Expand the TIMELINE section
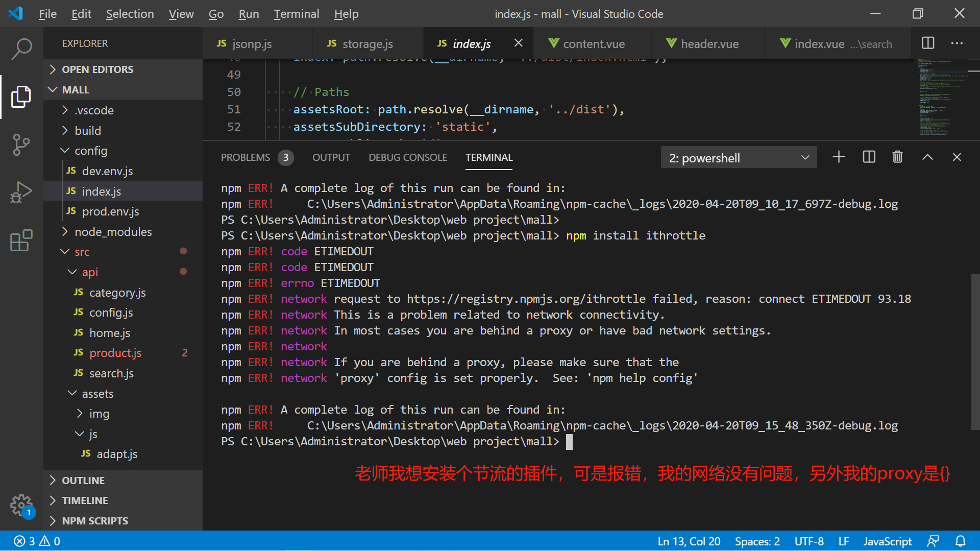This screenshot has width=980, height=551. (x=123, y=500)
